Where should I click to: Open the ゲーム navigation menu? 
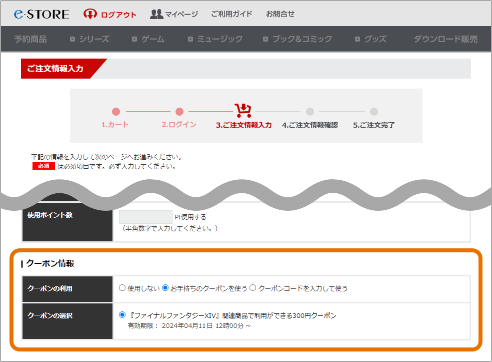(x=148, y=39)
